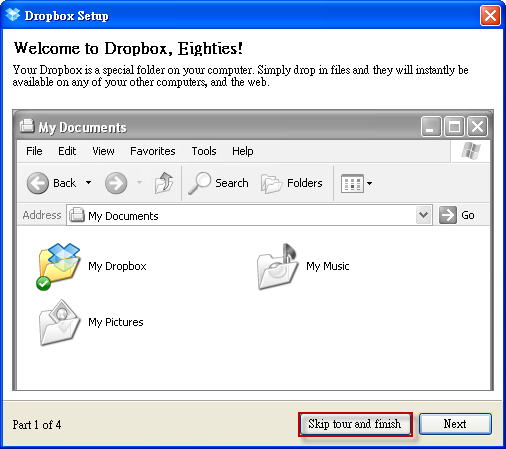Open the Favorites menu
The image size is (506, 449).
153,151
